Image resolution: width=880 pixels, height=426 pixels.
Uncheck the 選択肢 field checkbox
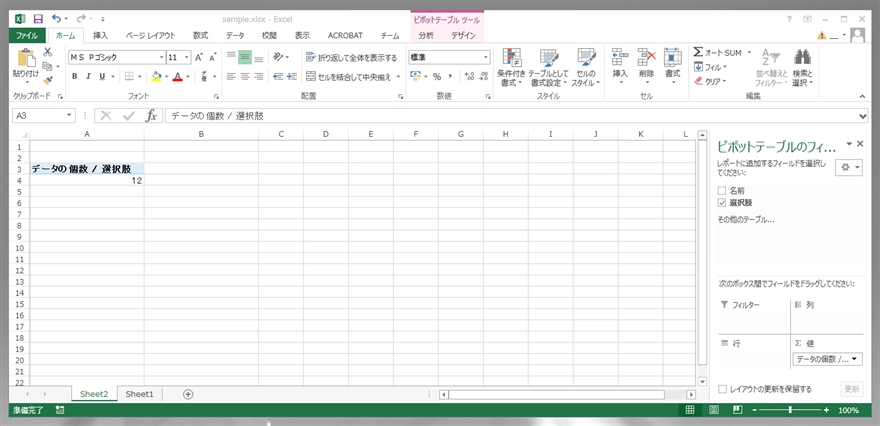pyautogui.click(x=722, y=203)
